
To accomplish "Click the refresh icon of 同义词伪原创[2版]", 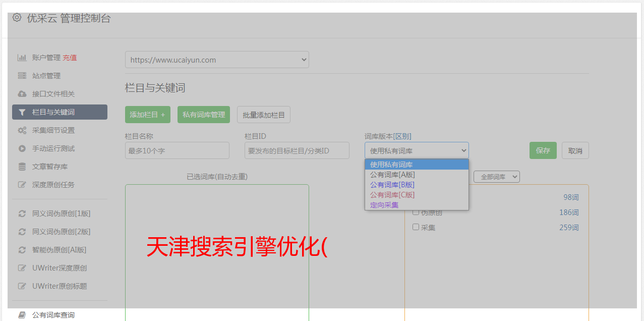I will (22, 232).
